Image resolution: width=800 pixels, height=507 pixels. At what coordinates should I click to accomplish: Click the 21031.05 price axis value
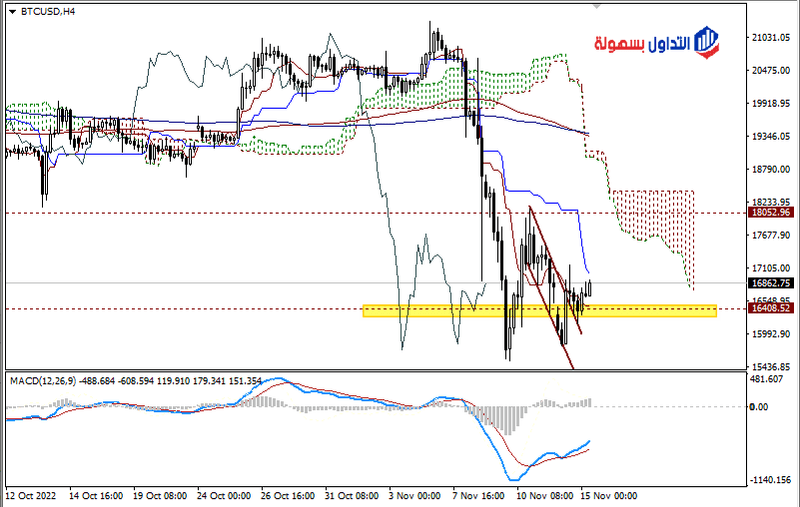(x=770, y=38)
